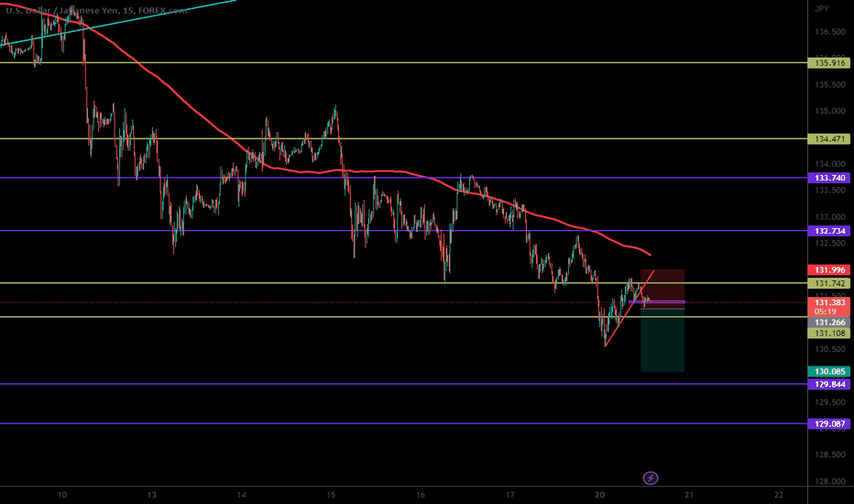854x504 pixels.
Task: Click date label 10 on time axis
Action: (x=62, y=495)
